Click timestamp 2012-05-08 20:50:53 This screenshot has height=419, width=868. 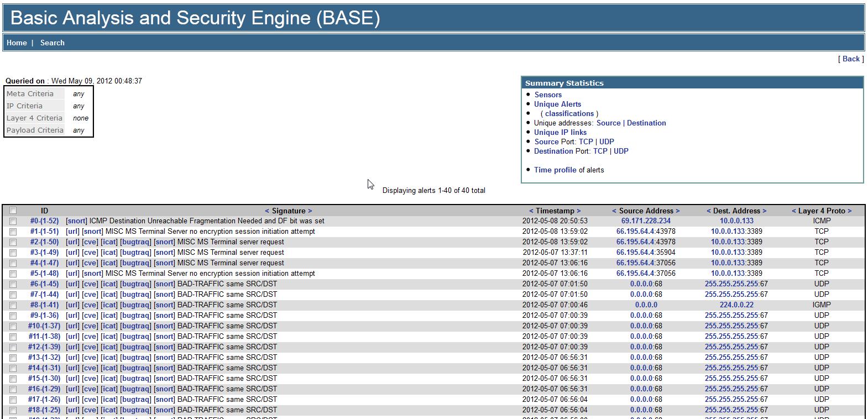click(555, 221)
